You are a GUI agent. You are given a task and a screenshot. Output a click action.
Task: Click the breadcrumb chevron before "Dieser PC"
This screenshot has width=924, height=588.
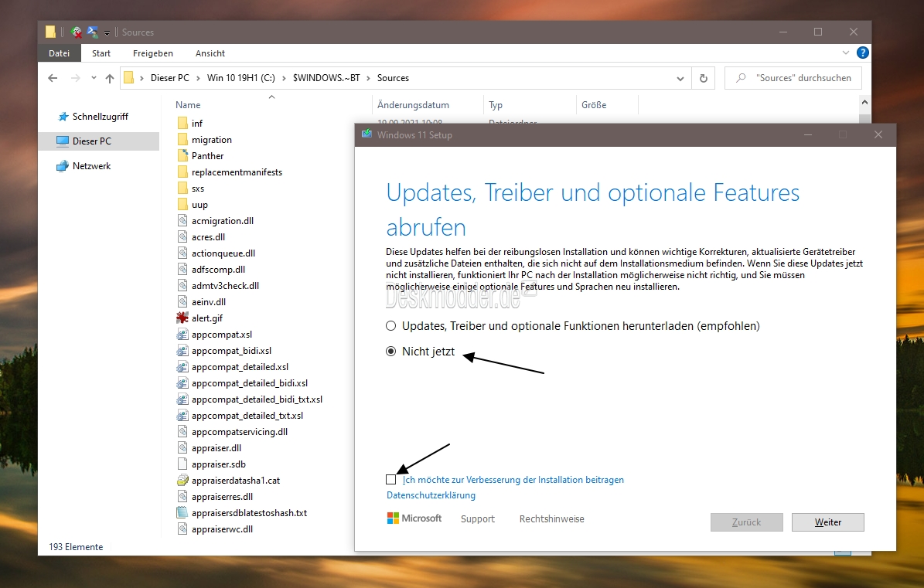[142, 78]
